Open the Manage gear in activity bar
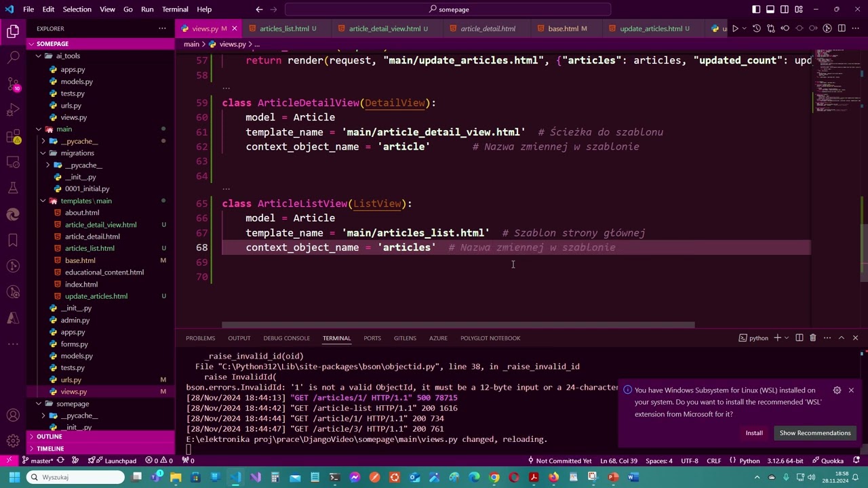Image resolution: width=868 pixels, height=488 pixels. pyautogui.click(x=13, y=441)
